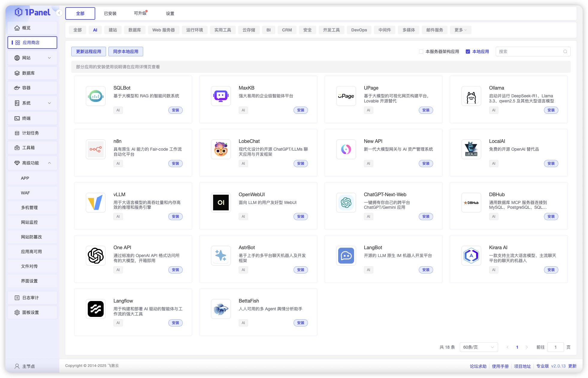Open the 更多 filter dropdown
This screenshot has height=378, width=588.
[x=460, y=30]
